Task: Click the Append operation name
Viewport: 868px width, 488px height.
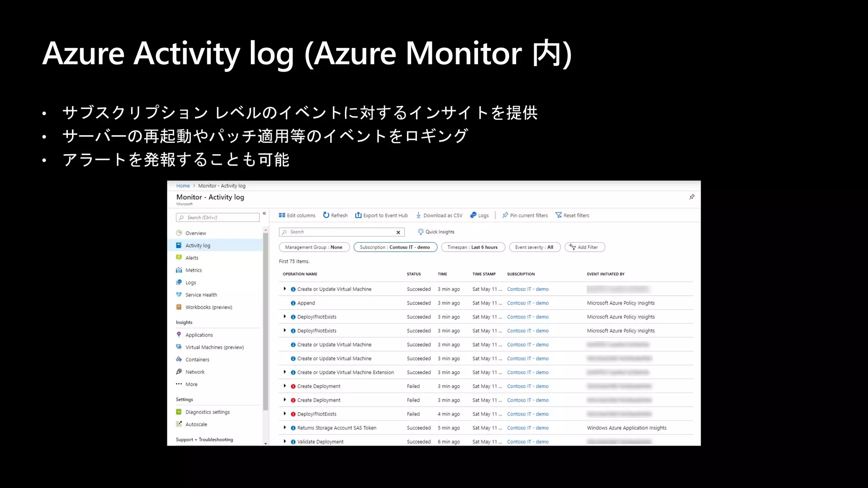Action: [306, 303]
